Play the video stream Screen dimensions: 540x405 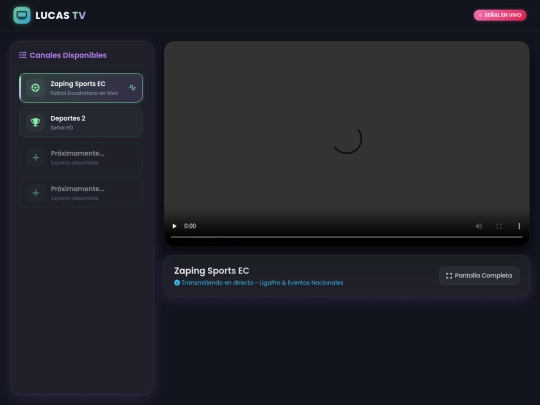point(174,226)
